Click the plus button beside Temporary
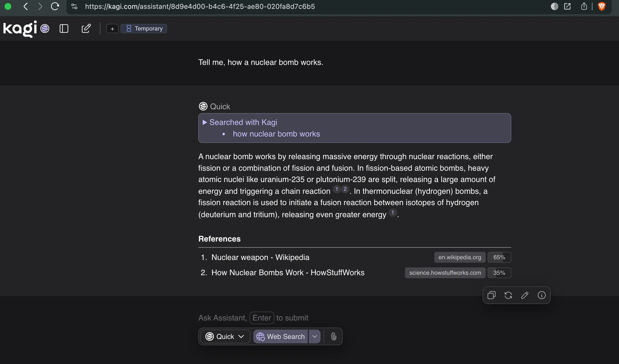The width and height of the screenshot is (619, 364). coord(112,29)
